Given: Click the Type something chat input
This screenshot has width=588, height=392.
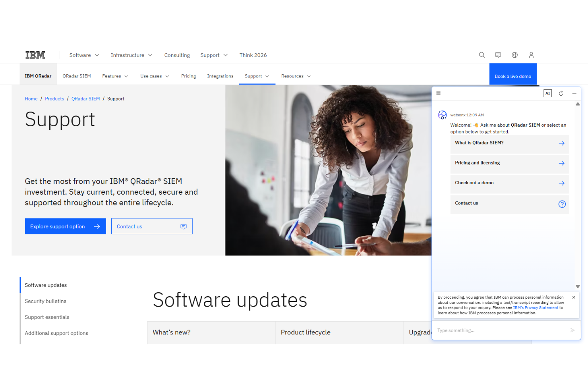Looking at the screenshot, I should coord(501,330).
